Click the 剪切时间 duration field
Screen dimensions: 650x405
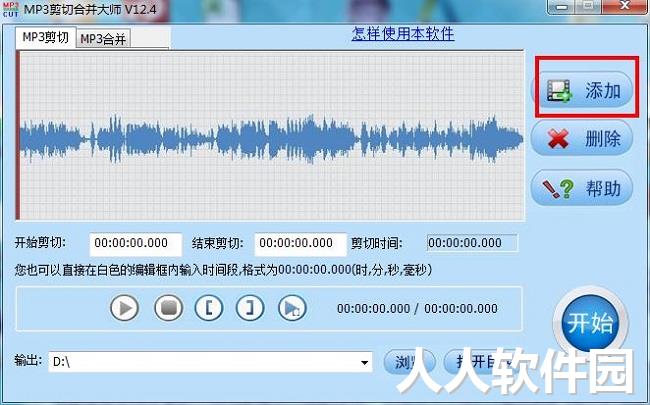(x=472, y=243)
